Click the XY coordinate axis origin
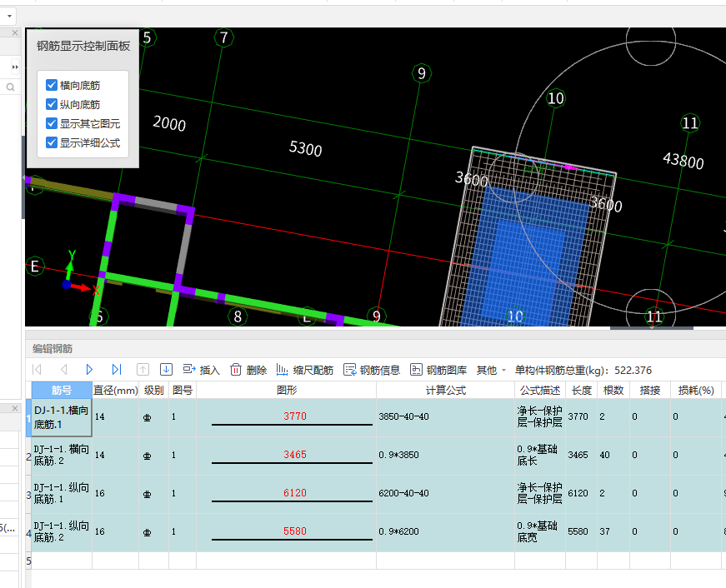Image resolution: width=726 pixels, height=588 pixels. 67,285
